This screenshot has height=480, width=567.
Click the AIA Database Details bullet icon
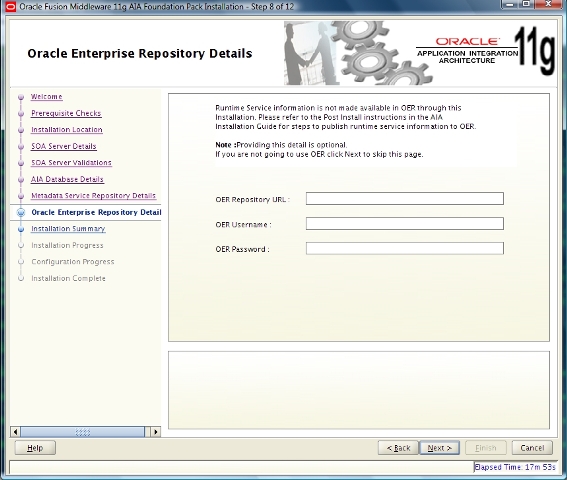[x=21, y=179]
